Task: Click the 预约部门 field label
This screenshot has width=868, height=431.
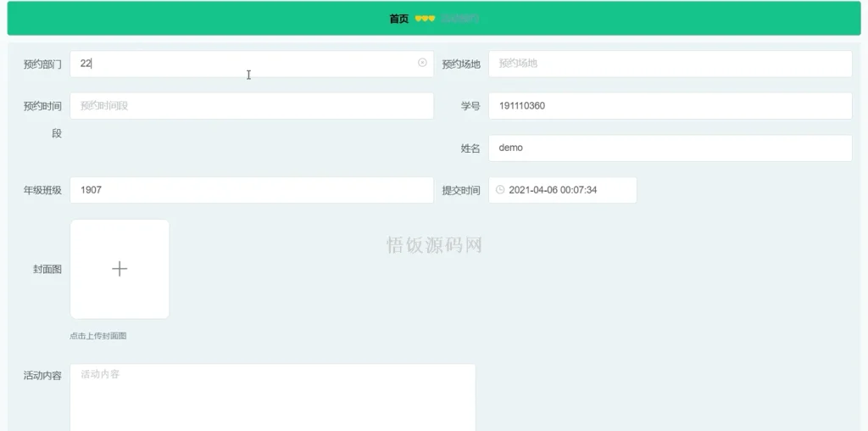Action: pos(42,64)
